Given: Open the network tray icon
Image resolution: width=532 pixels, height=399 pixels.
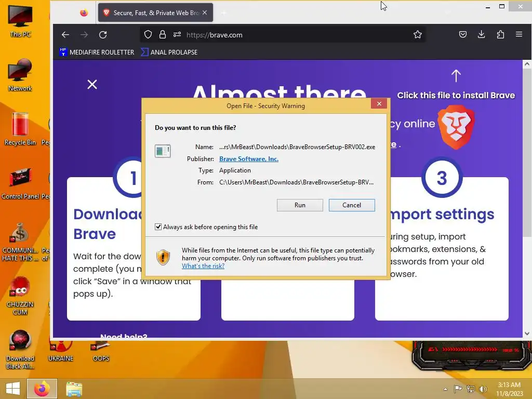Looking at the screenshot, I should (471, 389).
